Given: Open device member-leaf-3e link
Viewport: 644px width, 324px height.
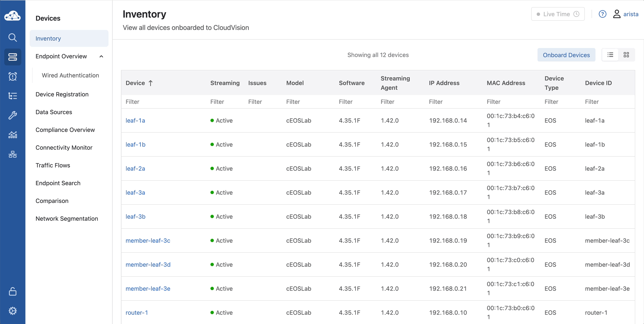Looking at the screenshot, I should [148, 289].
